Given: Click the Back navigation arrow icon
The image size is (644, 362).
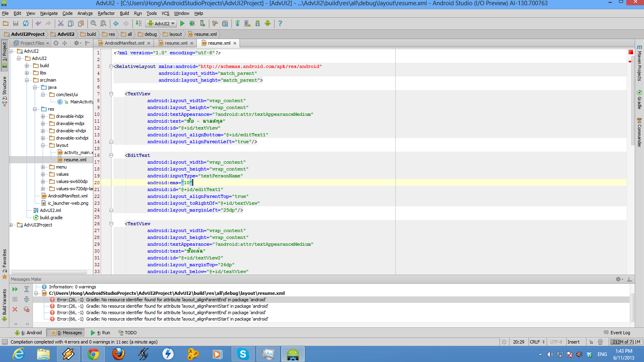Looking at the screenshot, I should [x=116, y=24].
